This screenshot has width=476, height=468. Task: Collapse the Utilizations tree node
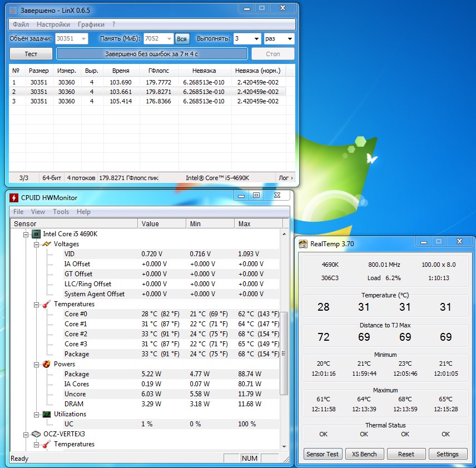[x=36, y=415]
